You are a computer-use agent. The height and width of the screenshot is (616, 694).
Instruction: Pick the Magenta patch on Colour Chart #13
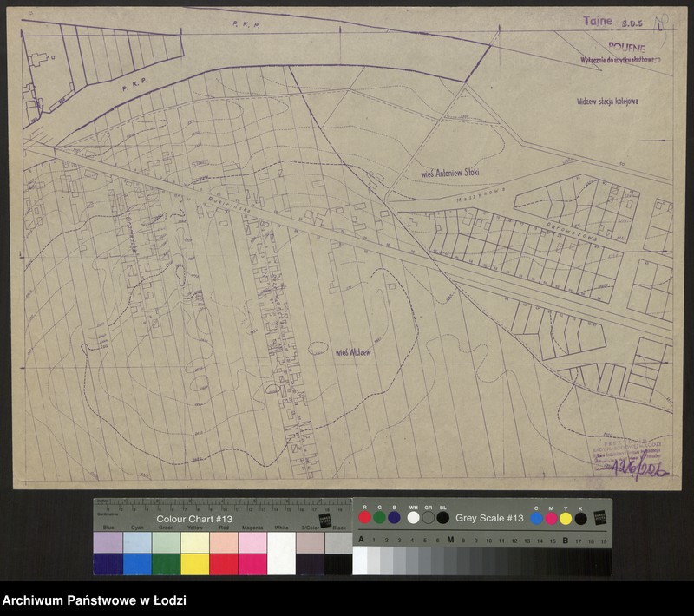252,553
